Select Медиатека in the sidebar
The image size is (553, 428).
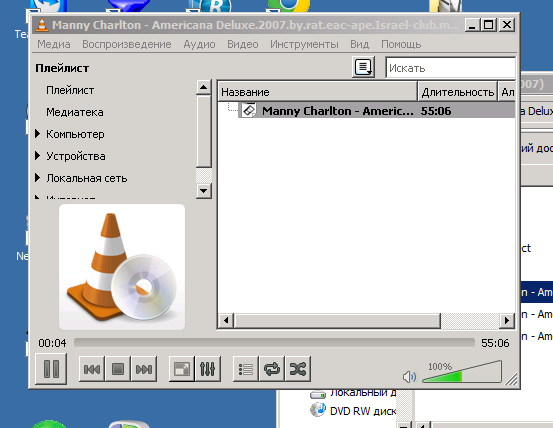click(75, 112)
